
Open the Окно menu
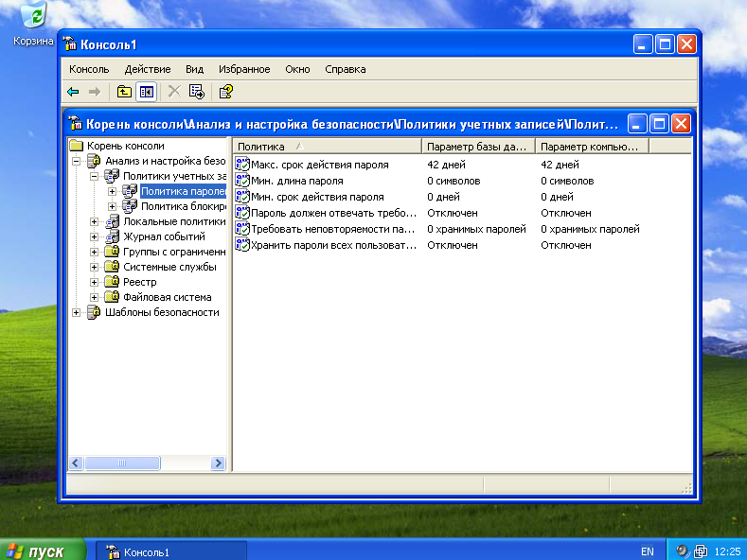[297, 69]
